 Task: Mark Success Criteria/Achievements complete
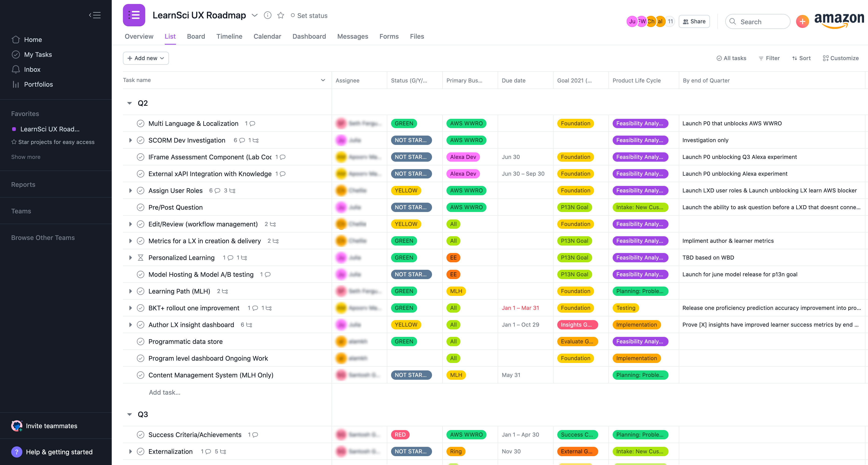coord(141,435)
